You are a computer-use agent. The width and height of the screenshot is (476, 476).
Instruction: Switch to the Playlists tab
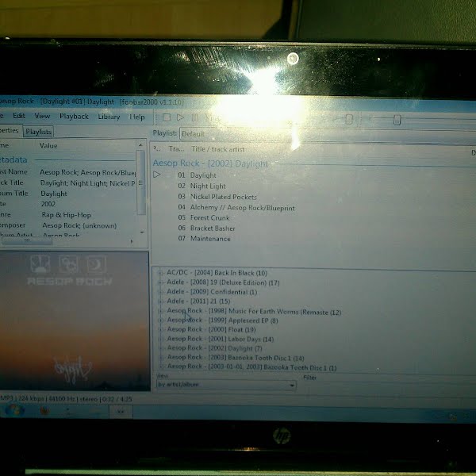coord(38,132)
